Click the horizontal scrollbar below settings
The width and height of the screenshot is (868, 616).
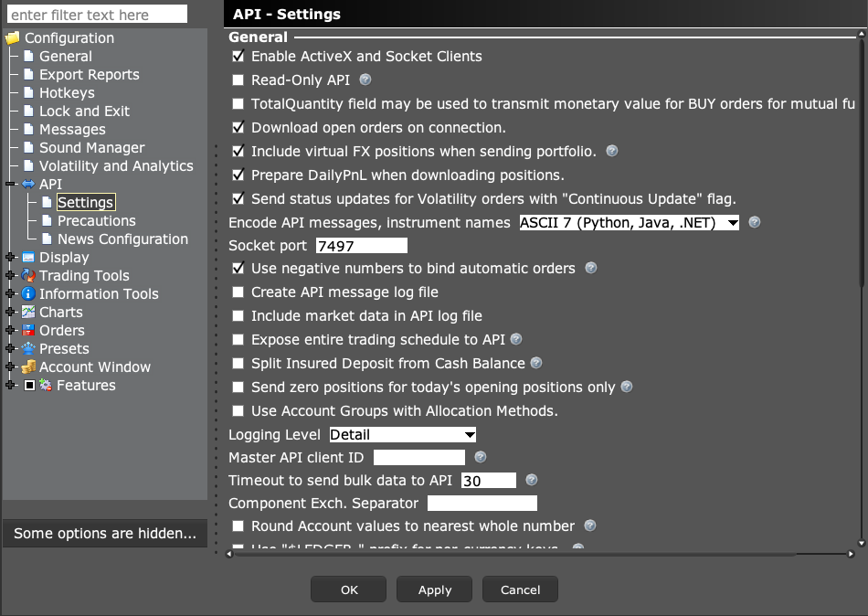[514, 554]
